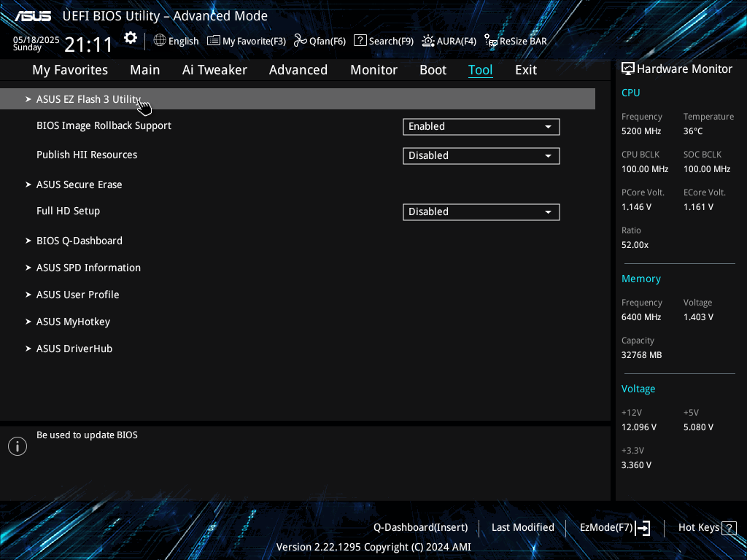This screenshot has width=747, height=560.
Task: Click the 21:11 clock display
Action: click(88, 45)
